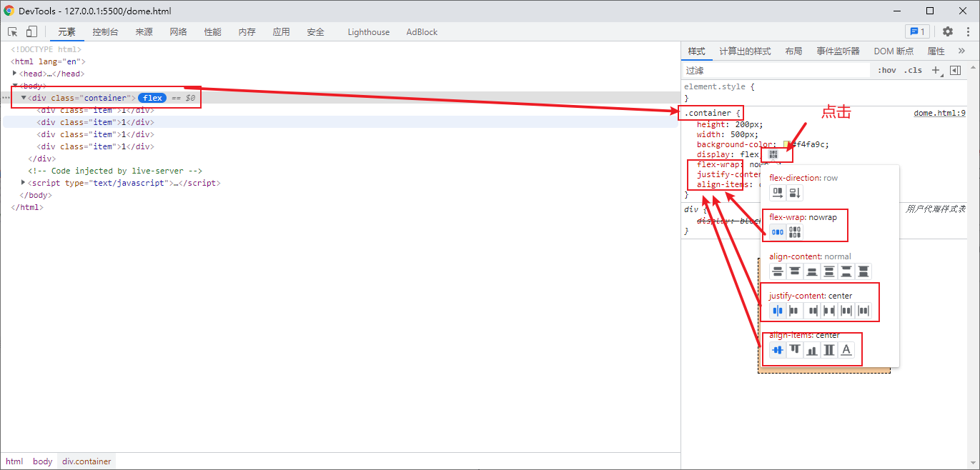The height and width of the screenshot is (470, 980).
Task: Set justify-content to center
Action: coord(778,310)
